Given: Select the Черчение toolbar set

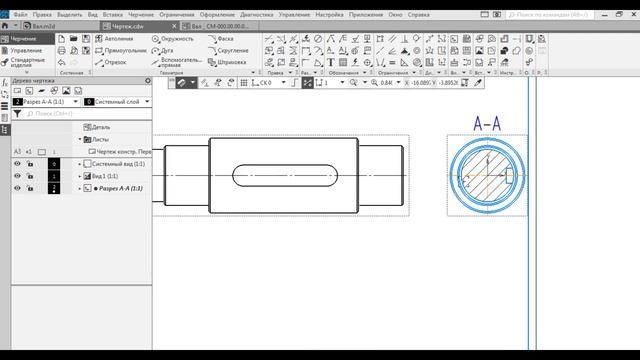Looking at the screenshot, I should pos(27,39).
